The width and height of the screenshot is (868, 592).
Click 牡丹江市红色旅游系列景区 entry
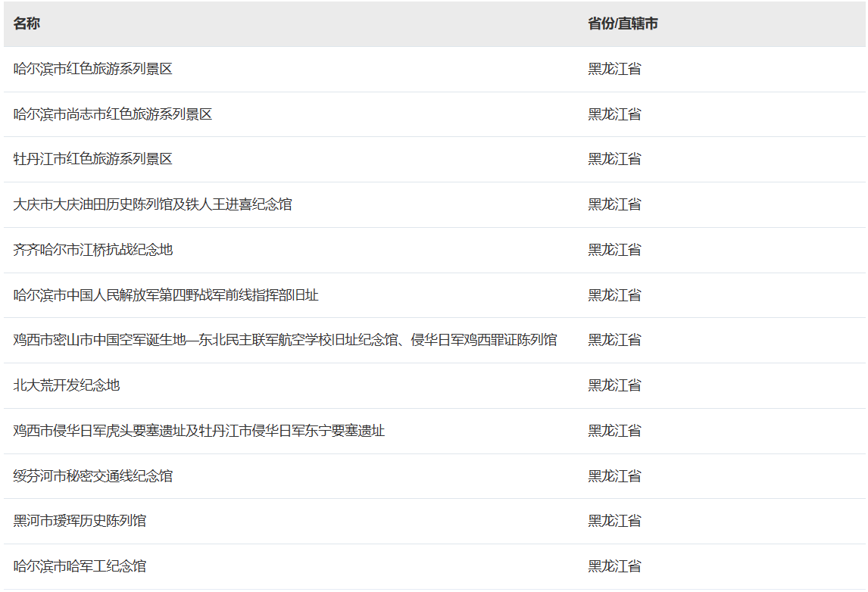tap(93, 159)
